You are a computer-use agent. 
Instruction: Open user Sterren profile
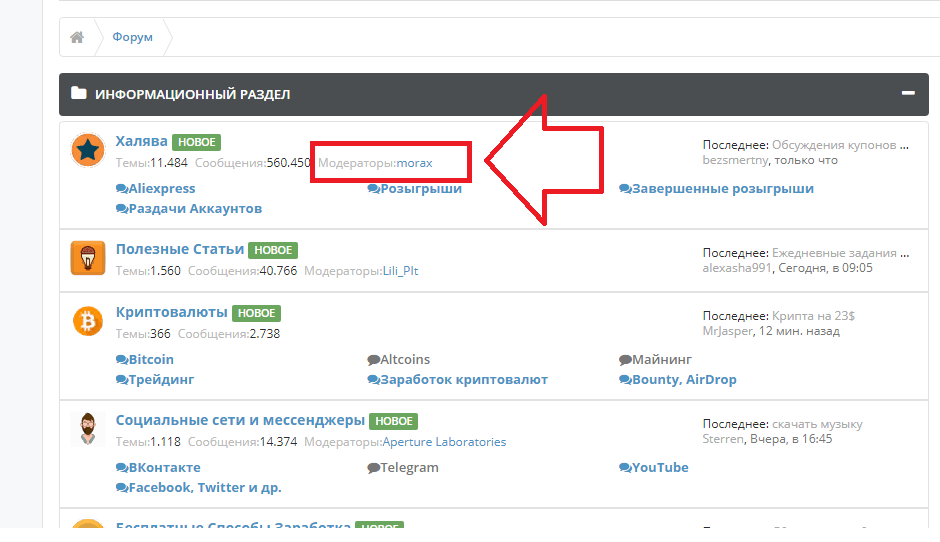[723, 439]
